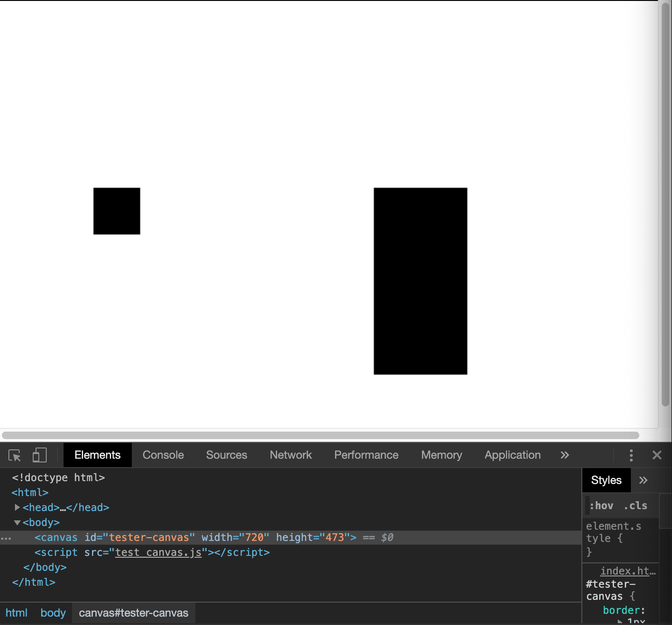The width and height of the screenshot is (672, 625).
Task: Expand the head element node
Action: coord(17,507)
